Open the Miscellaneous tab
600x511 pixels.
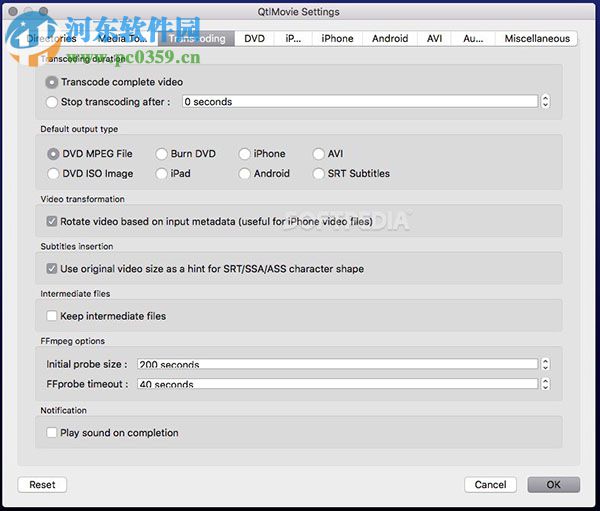click(536, 39)
